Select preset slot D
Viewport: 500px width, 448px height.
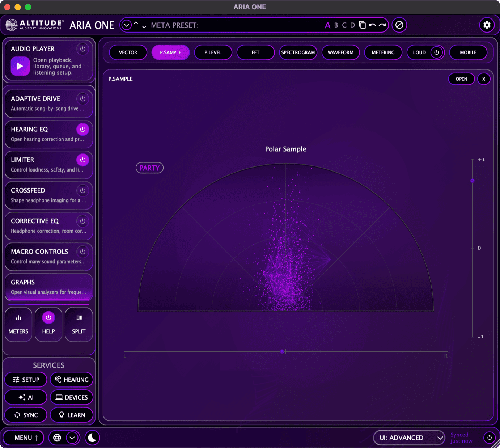[x=352, y=25]
